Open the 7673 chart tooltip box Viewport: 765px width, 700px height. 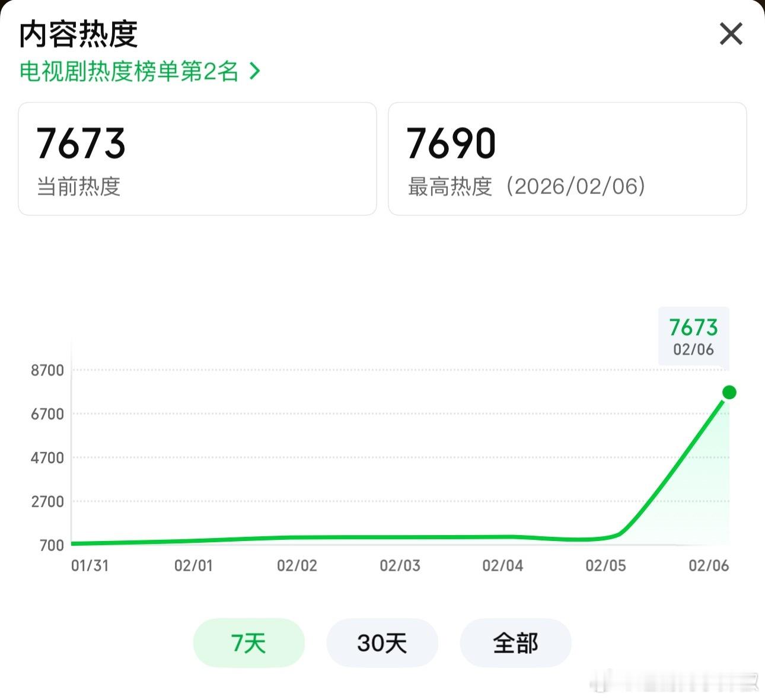pos(693,337)
